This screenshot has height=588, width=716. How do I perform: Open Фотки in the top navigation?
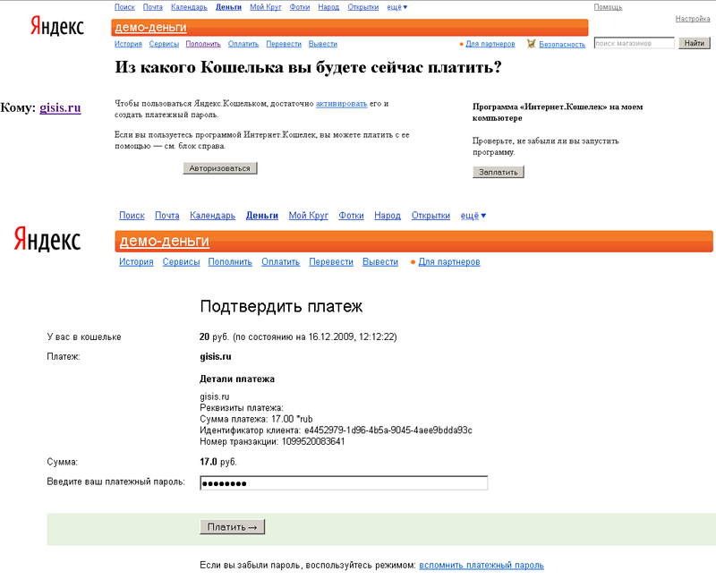[x=300, y=7]
